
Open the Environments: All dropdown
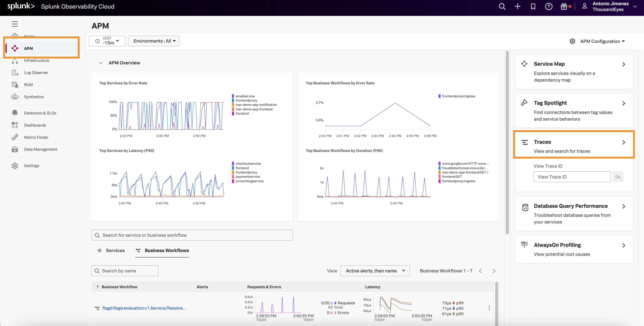[153, 41]
